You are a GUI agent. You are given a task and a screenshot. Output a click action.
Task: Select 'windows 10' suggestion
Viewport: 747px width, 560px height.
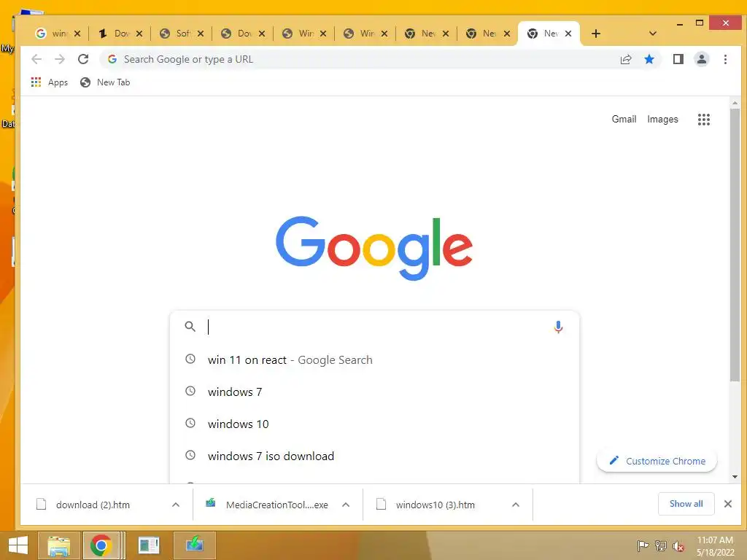click(x=374, y=424)
